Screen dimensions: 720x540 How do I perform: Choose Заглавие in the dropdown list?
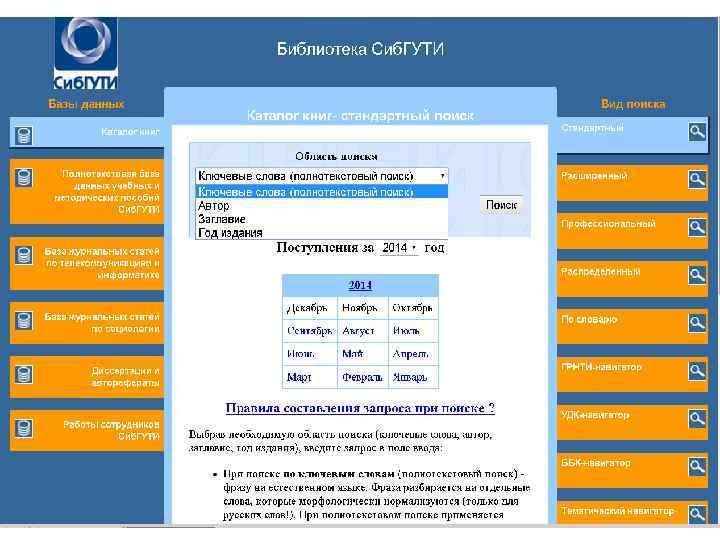click(x=321, y=219)
